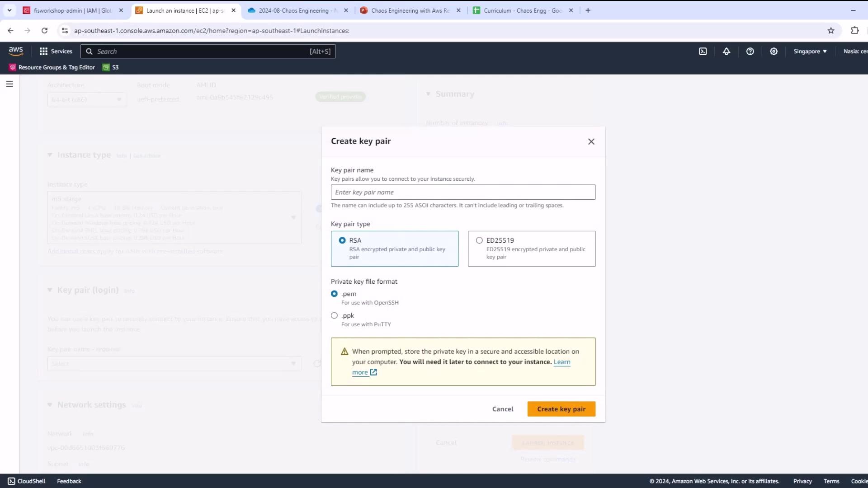
Task: Close the Create key pair dialog
Action: coord(591,142)
